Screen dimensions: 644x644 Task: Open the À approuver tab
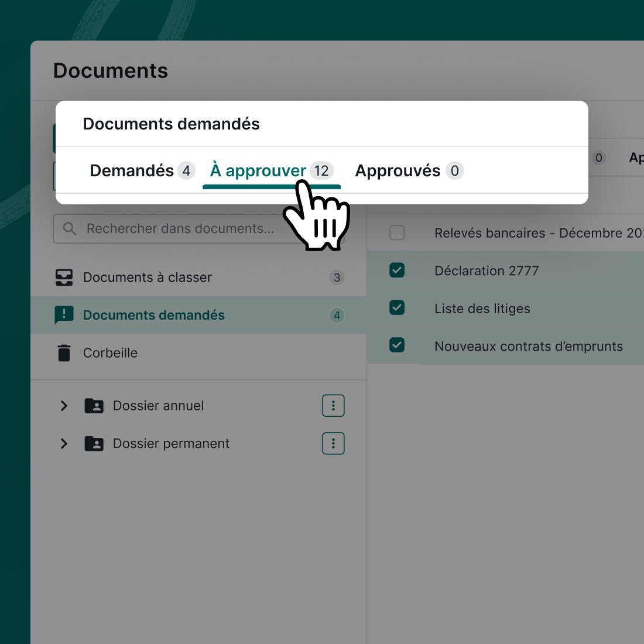pos(272,170)
